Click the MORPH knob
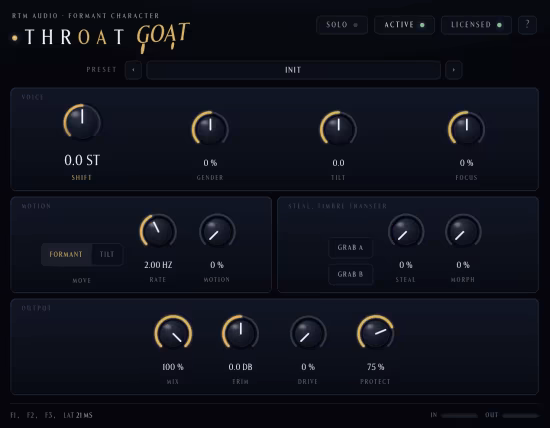The width and height of the screenshot is (550, 428). 463,231
